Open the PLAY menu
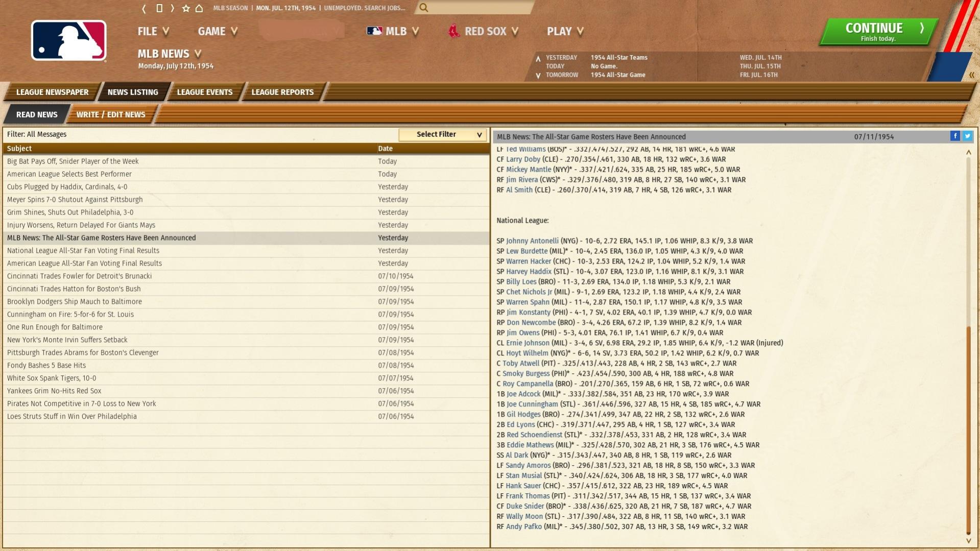Viewport: 980px width, 551px height. tap(565, 31)
